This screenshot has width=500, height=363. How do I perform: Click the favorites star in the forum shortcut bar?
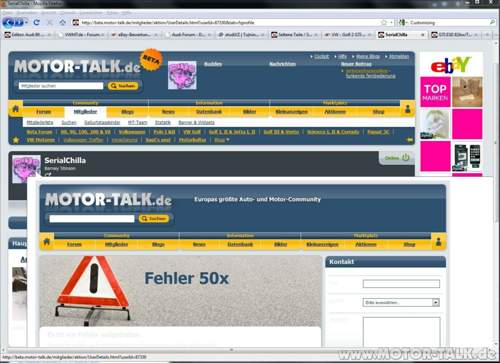coord(16,140)
